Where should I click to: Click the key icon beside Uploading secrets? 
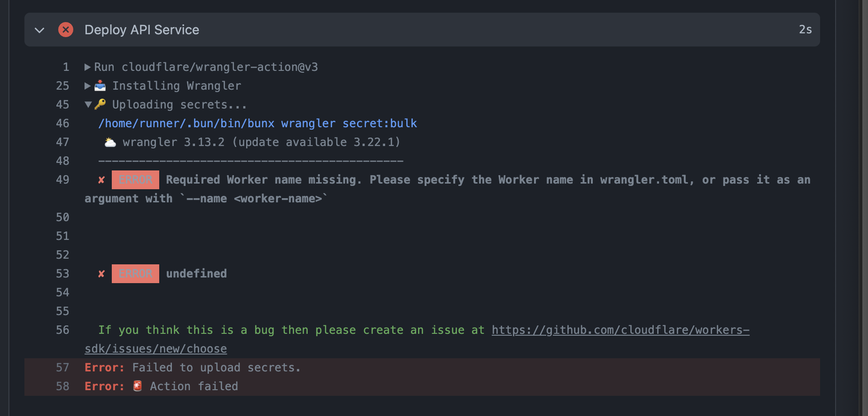click(100, 104)
